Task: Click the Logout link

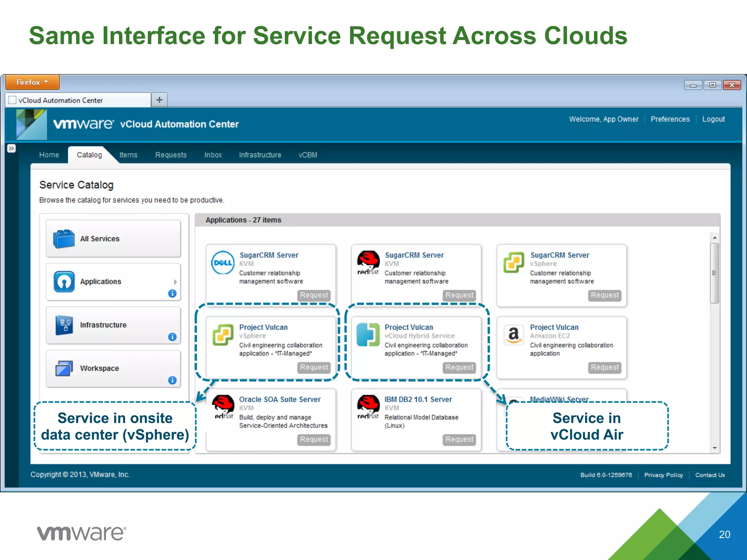Action: click(713, 119)
